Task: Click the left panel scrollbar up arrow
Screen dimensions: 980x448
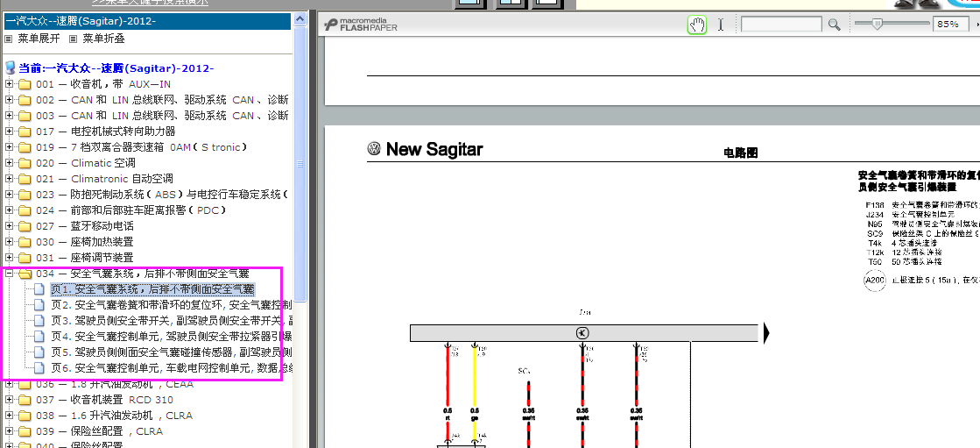Action: (300, 19)
